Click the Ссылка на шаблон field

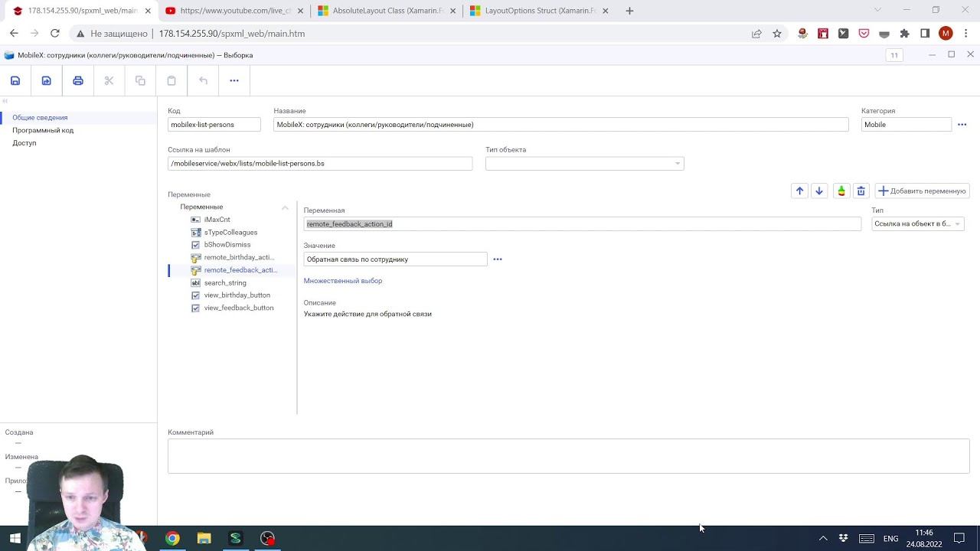tap(320, 164)
